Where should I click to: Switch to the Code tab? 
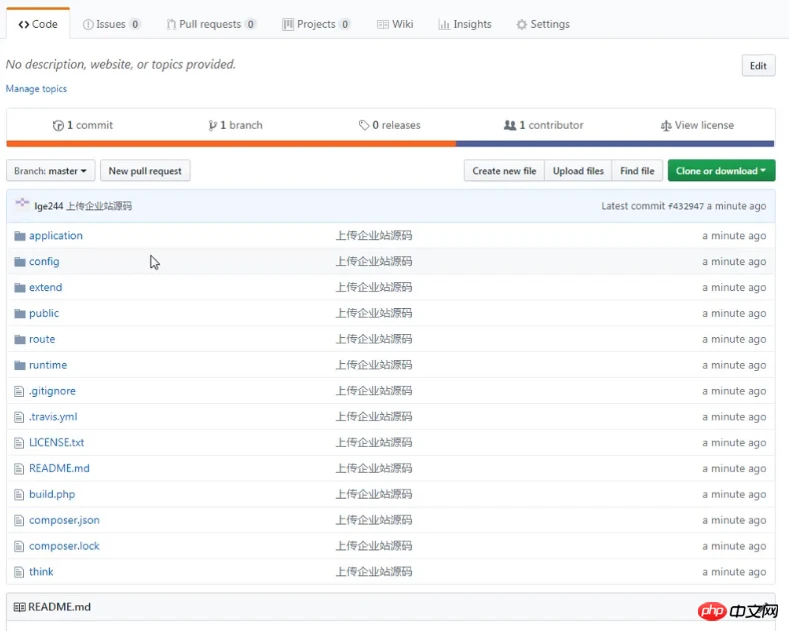click(x=38, y=24)
